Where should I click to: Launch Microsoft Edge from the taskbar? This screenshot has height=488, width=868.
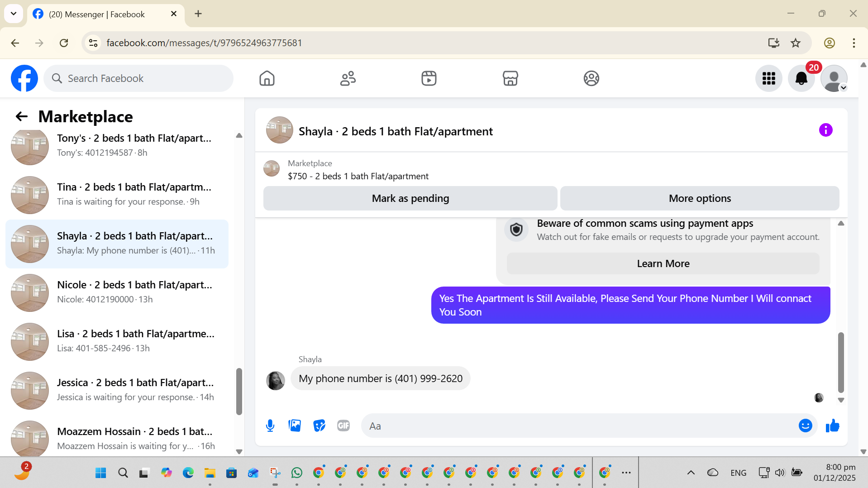pyautogui.click(x=188, y=473)
